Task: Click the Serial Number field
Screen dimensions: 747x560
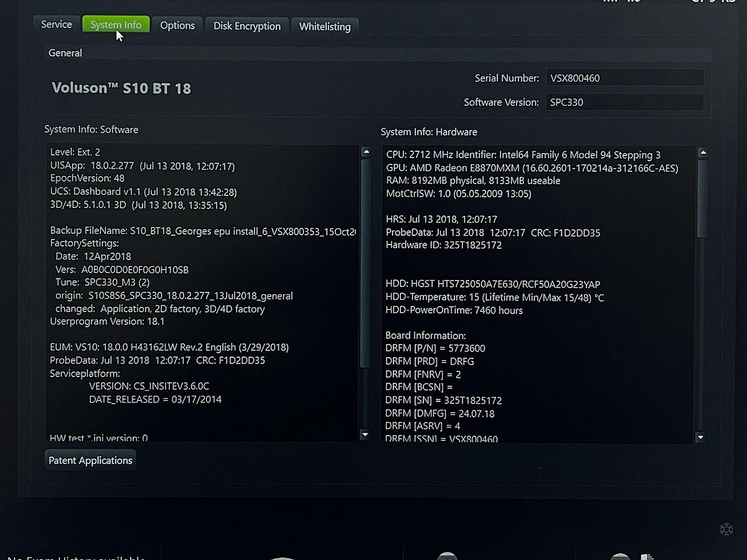Action: [x=624, y=78]
